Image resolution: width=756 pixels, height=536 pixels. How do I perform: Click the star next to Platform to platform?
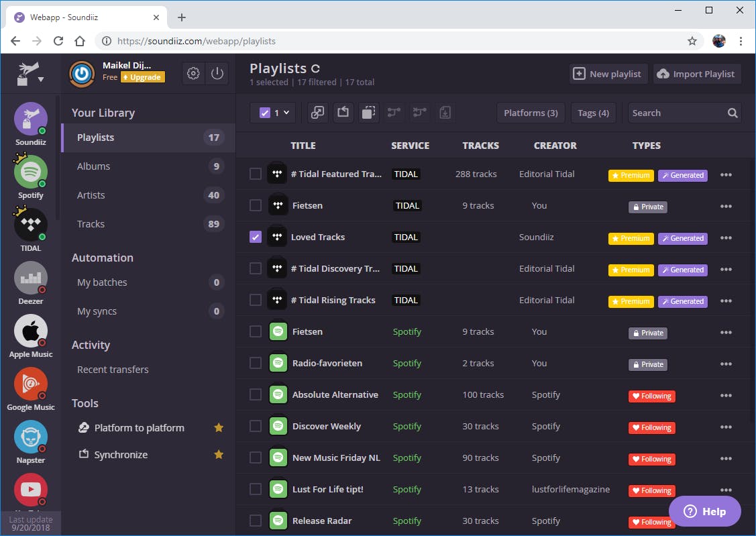click(219, 427)
